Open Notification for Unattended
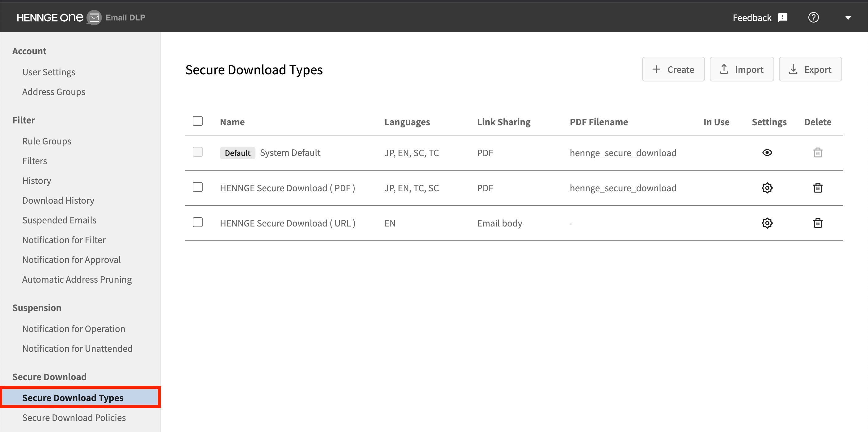The width and height of the screenshot is (868, 432). tap(78, 348)
